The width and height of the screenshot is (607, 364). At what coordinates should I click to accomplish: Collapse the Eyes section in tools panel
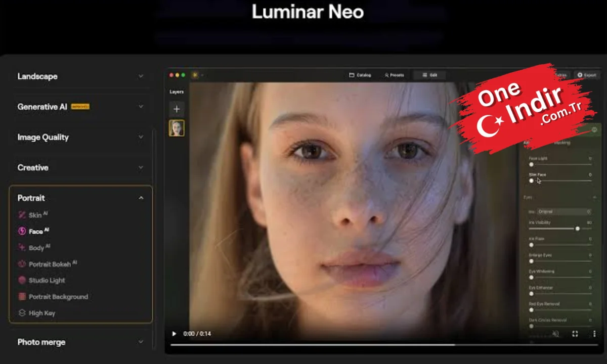(x=594, y=197)
